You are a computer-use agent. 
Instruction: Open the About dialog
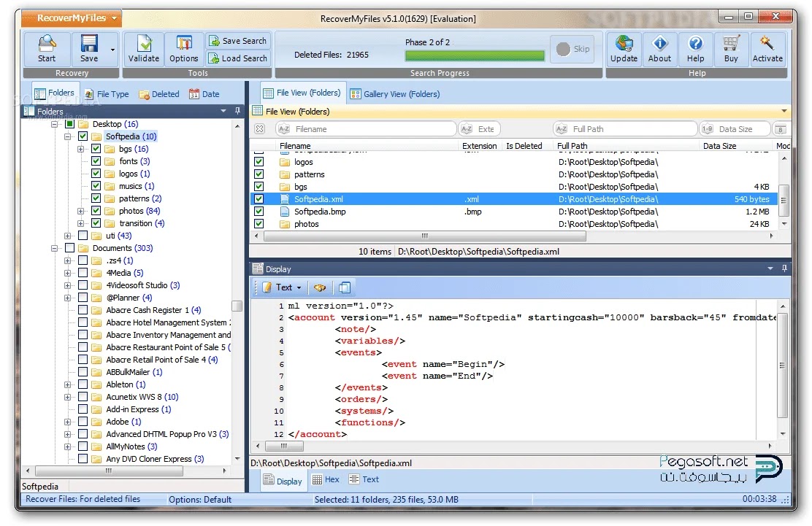click(659, 49)
